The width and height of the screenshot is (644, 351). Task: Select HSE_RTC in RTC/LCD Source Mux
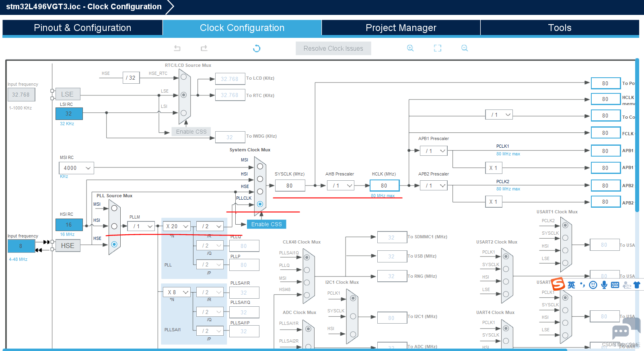point(183,77)
